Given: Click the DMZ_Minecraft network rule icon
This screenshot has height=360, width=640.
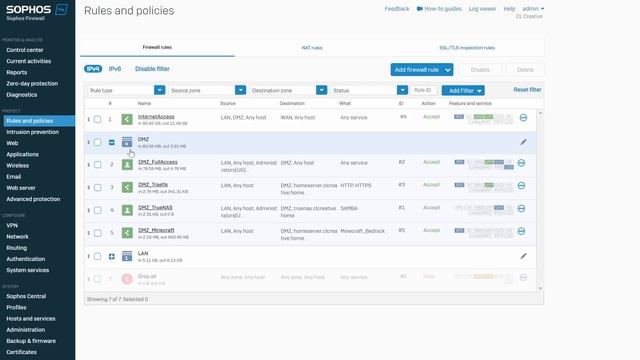Looking at the screenshot, I should (x=127, y=233).
